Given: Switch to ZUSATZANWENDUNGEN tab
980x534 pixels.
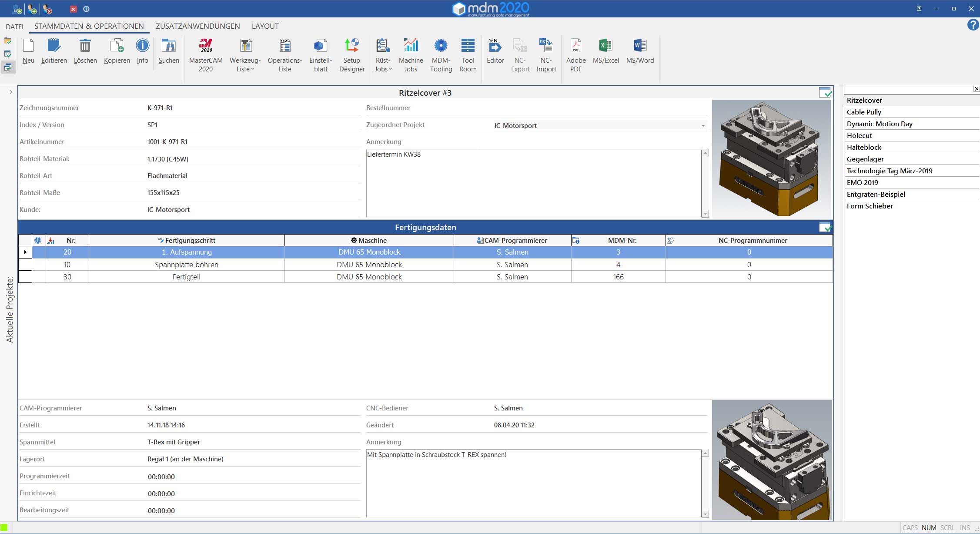Looking at the screenshot, I should [x=197, y=26].
